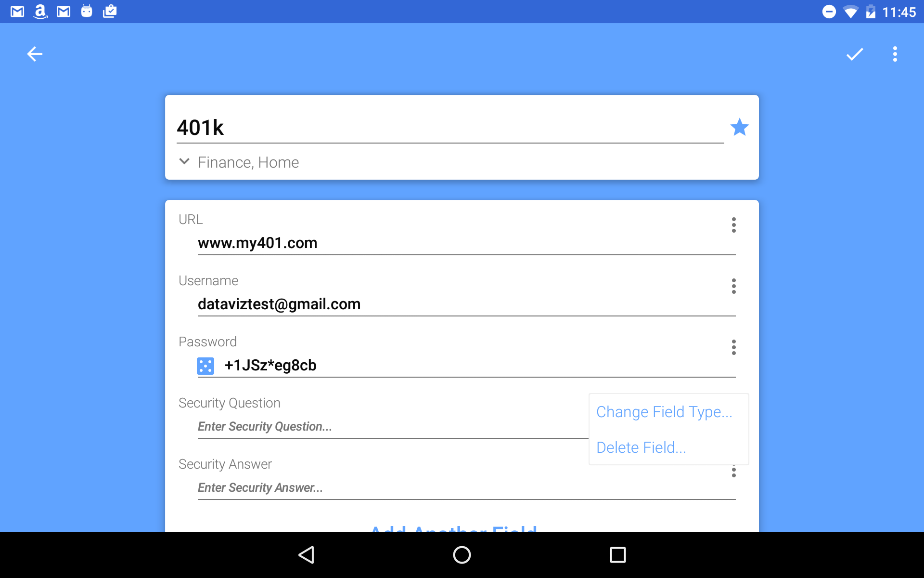Open Username field options menu

733,286
